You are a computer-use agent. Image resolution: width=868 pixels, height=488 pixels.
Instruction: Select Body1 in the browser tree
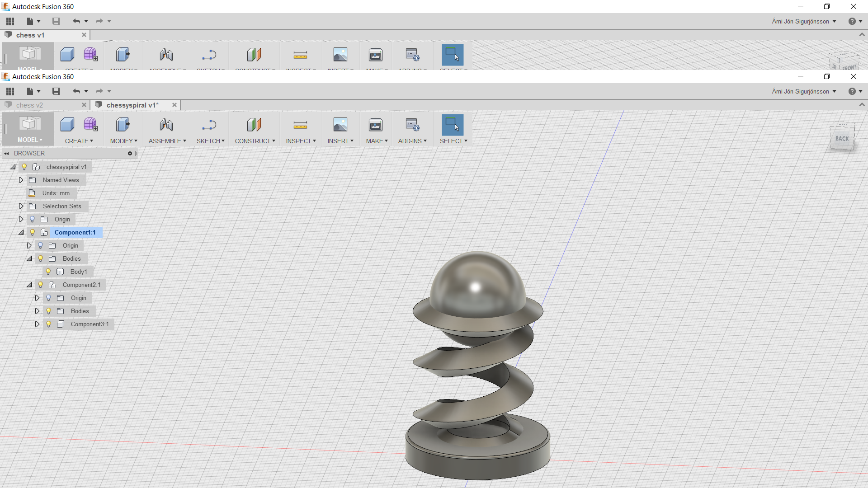[x=79, y=272]
